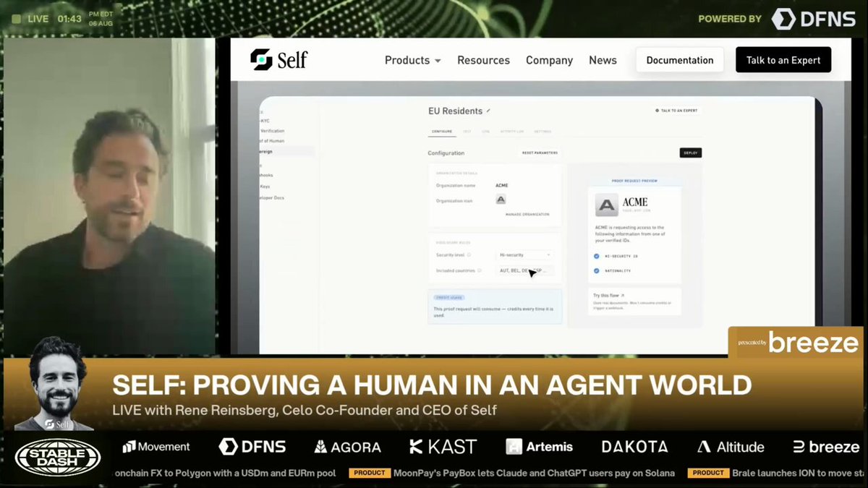Click the Altitude sponsor logo
The width and height of the screenshot is (868, 488).
pyautogui.click(x=731, y=447)
